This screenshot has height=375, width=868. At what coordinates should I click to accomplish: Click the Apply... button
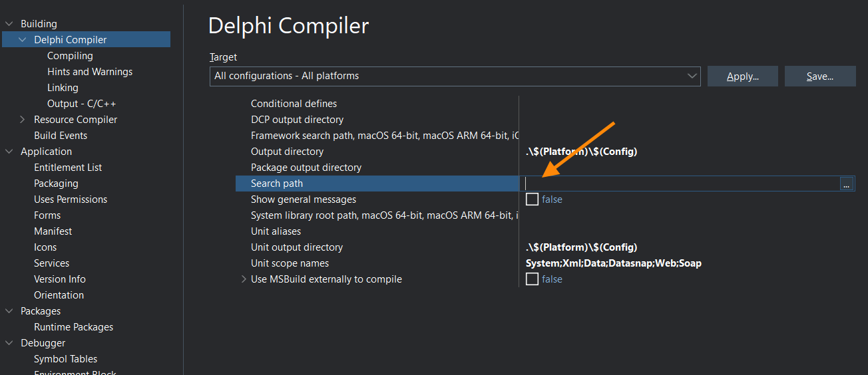point(742,76)
